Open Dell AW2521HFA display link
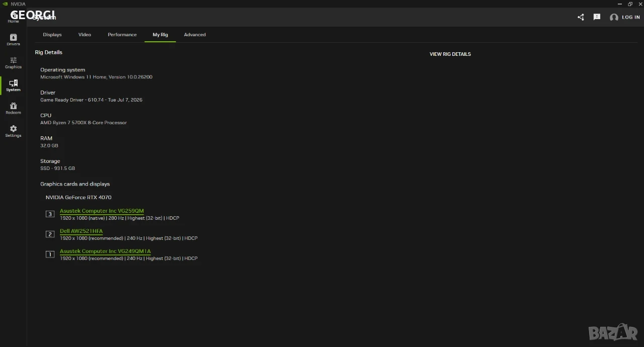The width and height of the screenshot is (644, 347). [x=81, y=231]
